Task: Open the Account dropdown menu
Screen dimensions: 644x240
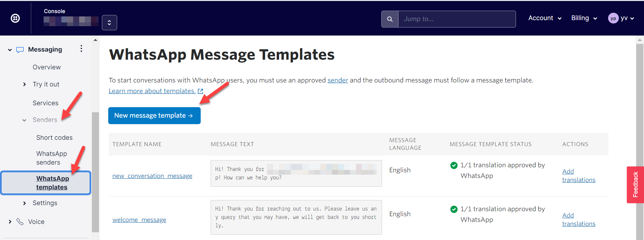Action: [x=545, y=18]
